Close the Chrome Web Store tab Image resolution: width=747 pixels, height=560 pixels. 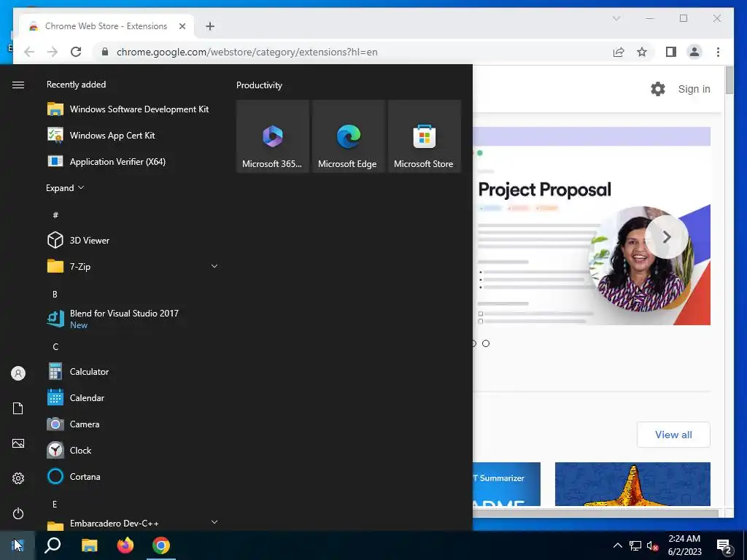click(182, 26)
